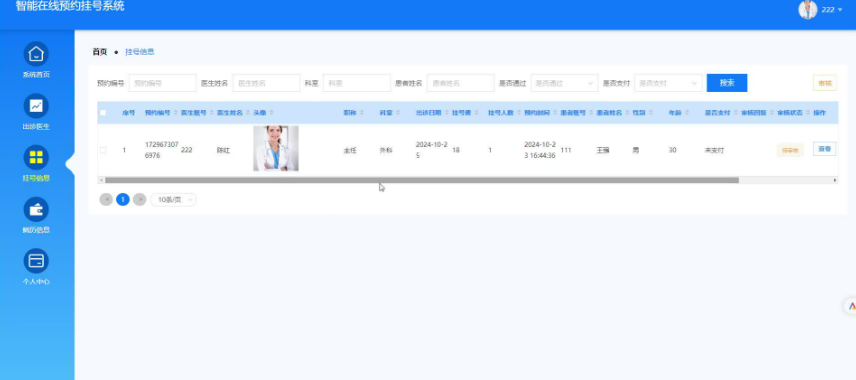The width and height of the screenshot is (856, 380).
Task: Open 出诊医生 chart icon in sidebar
Action: point(36,106)
